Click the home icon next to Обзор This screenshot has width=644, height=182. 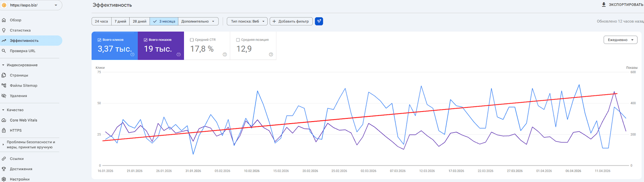(4, 20)
